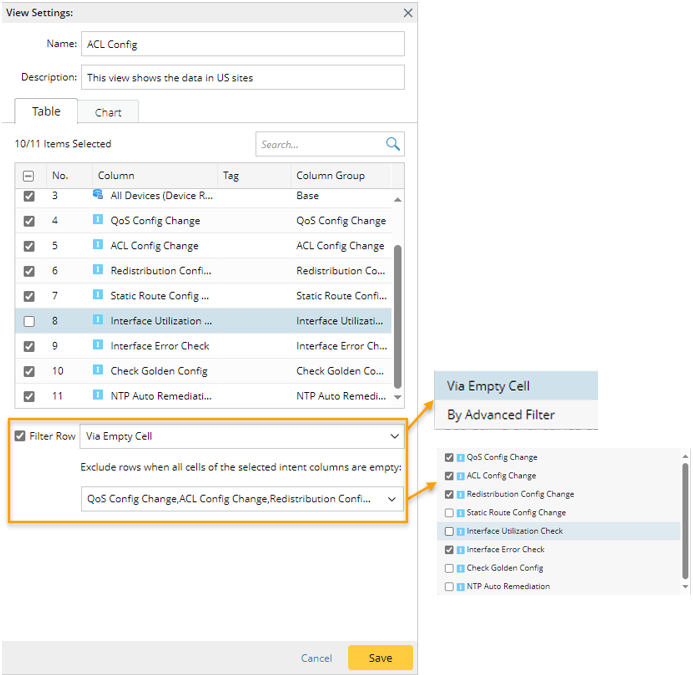Check row 8 Interface Utilization checkbox
Viewport: 693px width, 675px height.
pos(29,321)
